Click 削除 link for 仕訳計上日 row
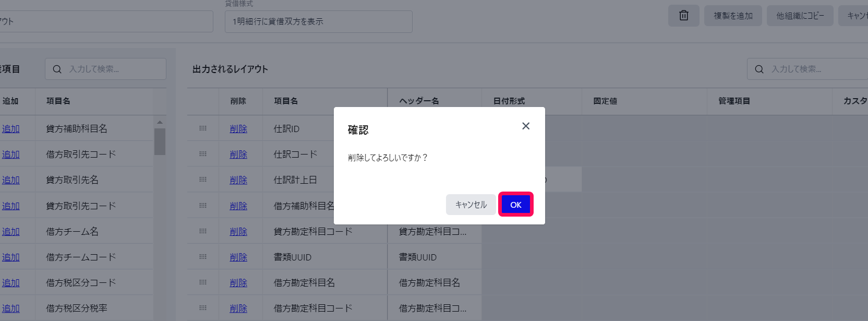 (x=238, y=180)
